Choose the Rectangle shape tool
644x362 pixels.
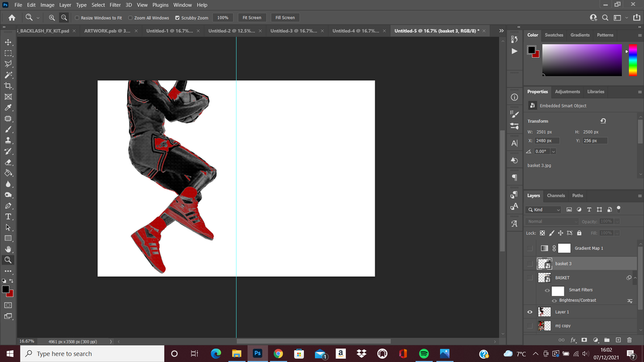[8, 238]
